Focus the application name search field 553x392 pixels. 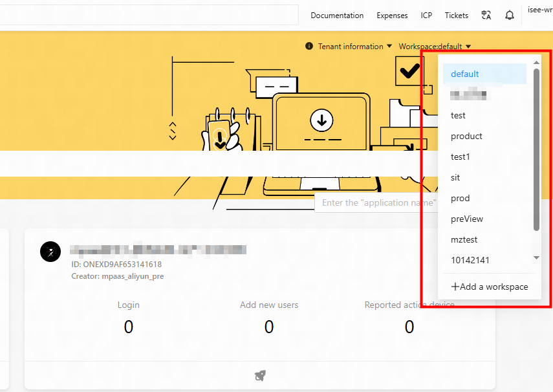(376, 202)
